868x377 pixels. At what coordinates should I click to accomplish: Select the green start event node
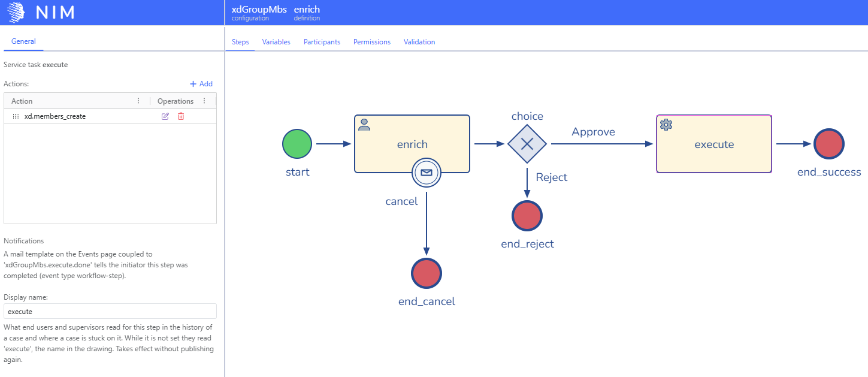coord(297,144)
